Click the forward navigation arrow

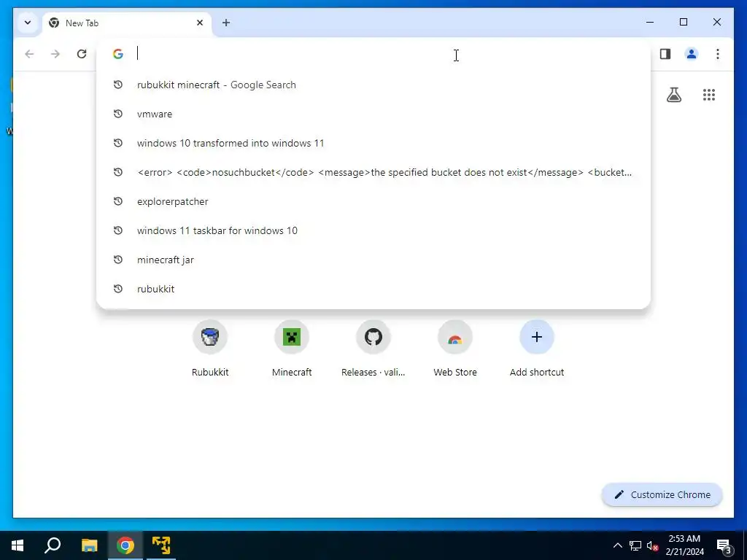[x=55, y=54]
